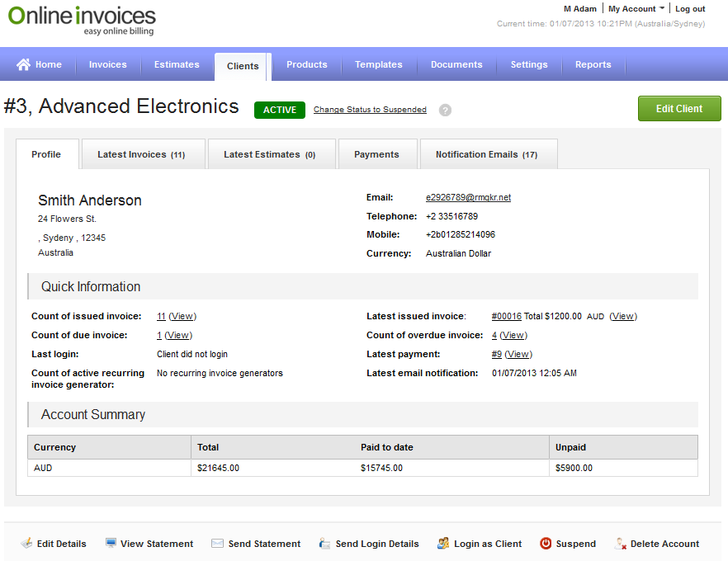Go to the Reports menu
The width and height of the screenshot is (728, 561).
click(593, 64)
